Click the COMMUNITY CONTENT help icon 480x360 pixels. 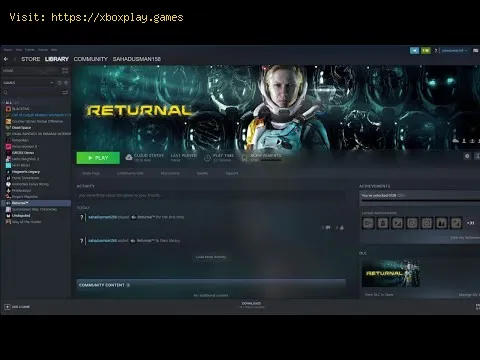[128, 285]
